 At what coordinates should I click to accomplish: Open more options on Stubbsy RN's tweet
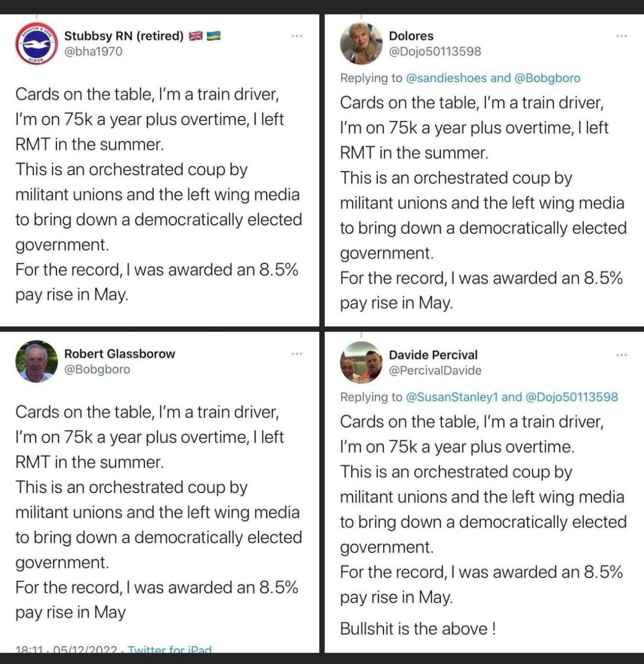(297, 36)
